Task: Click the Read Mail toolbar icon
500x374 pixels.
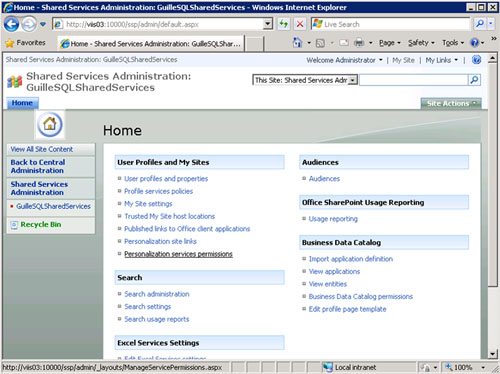Action: (x=344, y=43)
